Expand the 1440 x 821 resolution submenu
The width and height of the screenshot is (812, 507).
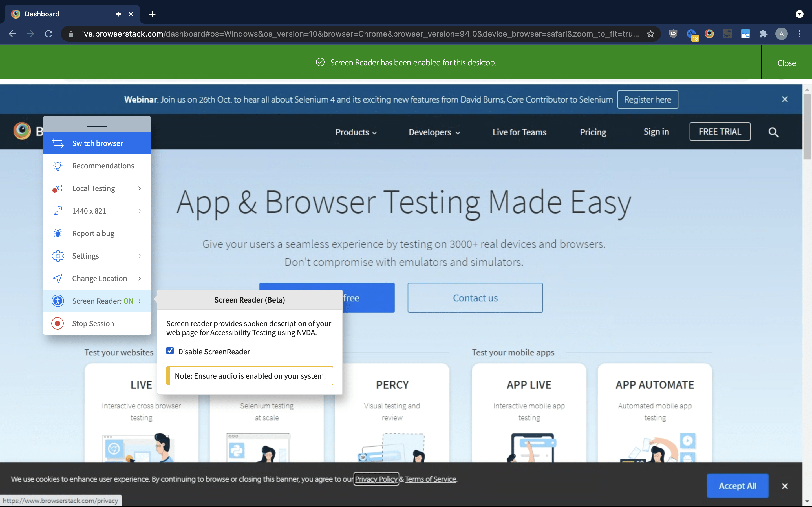tap(140, 211)
